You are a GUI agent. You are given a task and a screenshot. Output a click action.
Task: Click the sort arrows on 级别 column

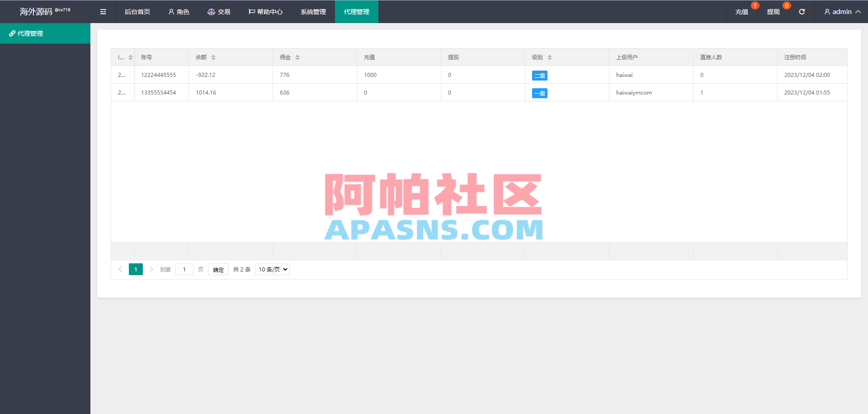pyautogui.click(x=550, y=57)
